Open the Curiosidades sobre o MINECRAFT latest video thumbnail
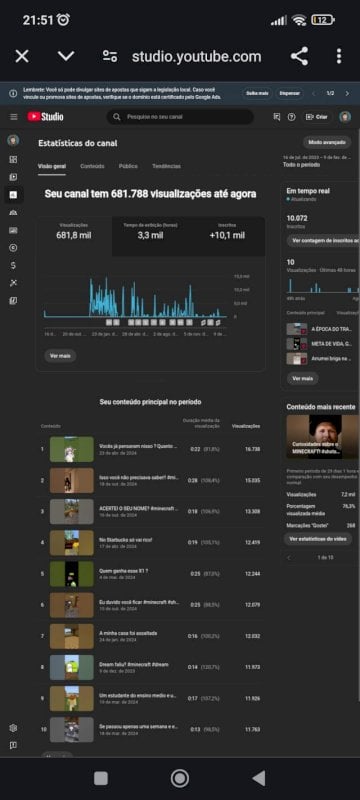 point(323,437)
